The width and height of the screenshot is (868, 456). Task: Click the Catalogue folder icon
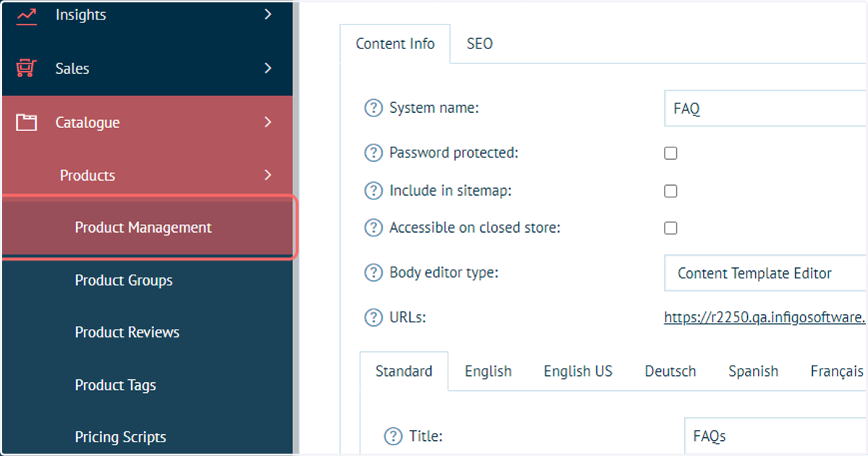pyautogui.click(x=27, y=122)
